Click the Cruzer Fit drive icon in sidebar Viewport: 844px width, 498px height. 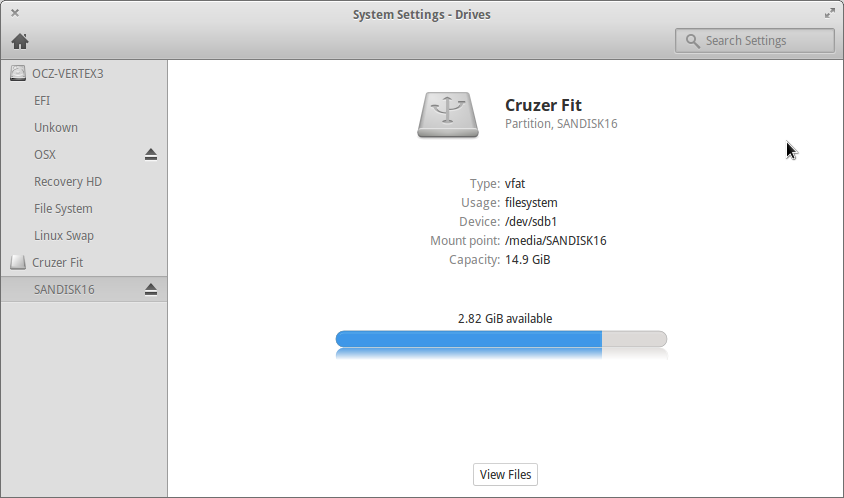pyautogui.click(x=18, y=262)
